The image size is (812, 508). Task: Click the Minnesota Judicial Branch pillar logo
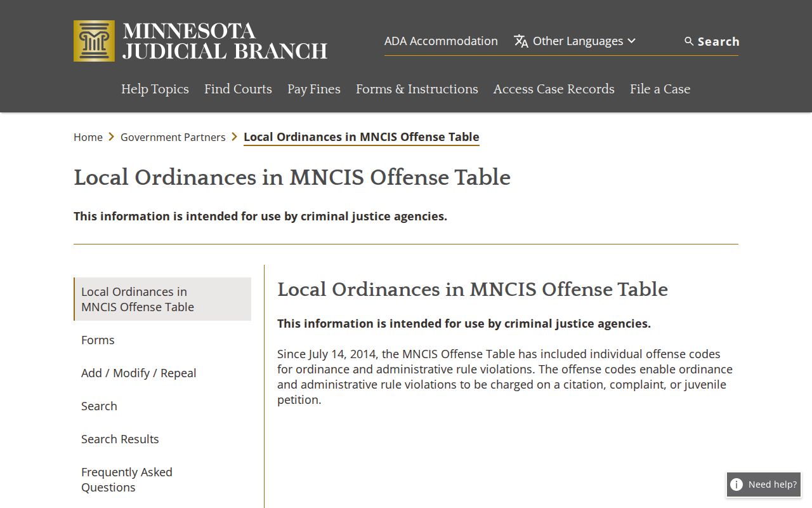pos(94,41)
